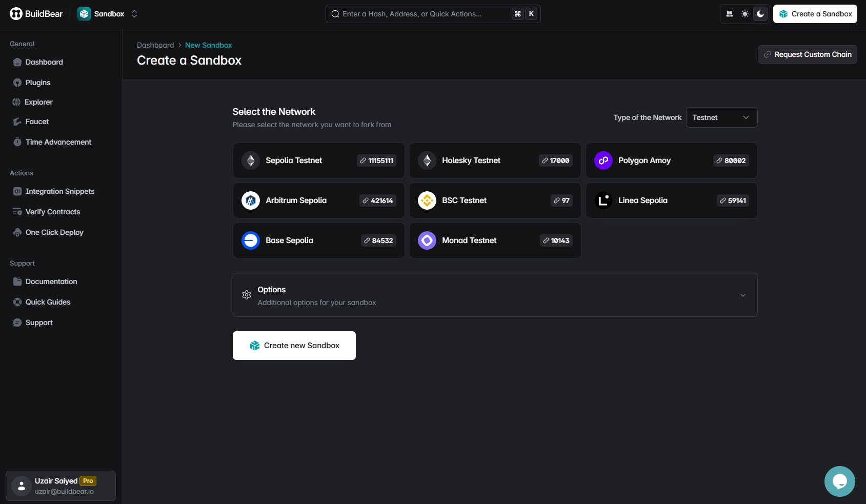
Task: Switch to light theme sun icon
Action: (x=744, y=14)
